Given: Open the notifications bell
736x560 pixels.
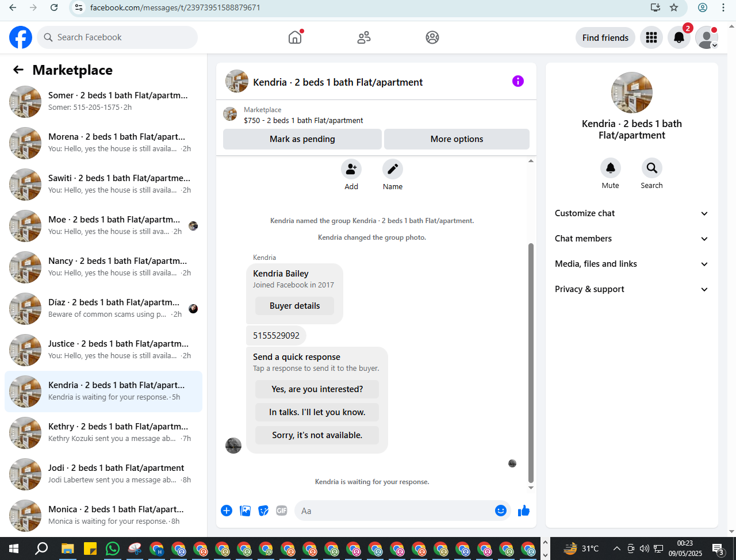Looking at the screenshot, I should [x=679, y=37].
